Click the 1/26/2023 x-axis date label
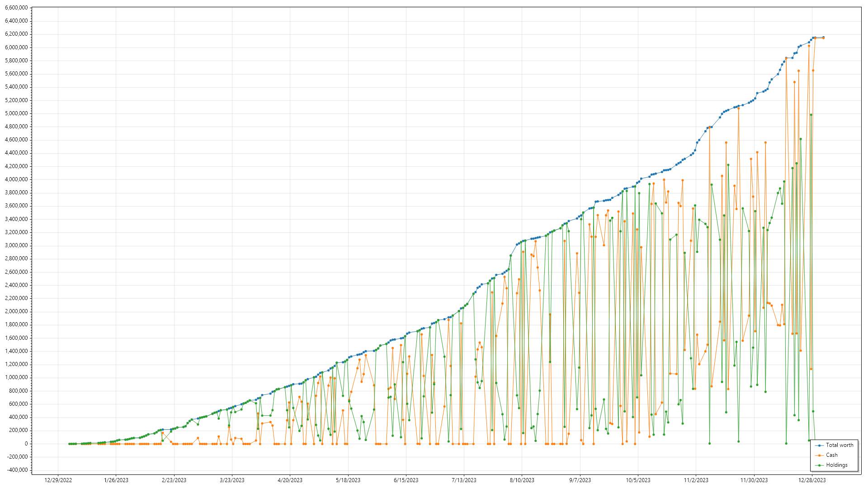The image size is (868, 488). coord(116,480)
